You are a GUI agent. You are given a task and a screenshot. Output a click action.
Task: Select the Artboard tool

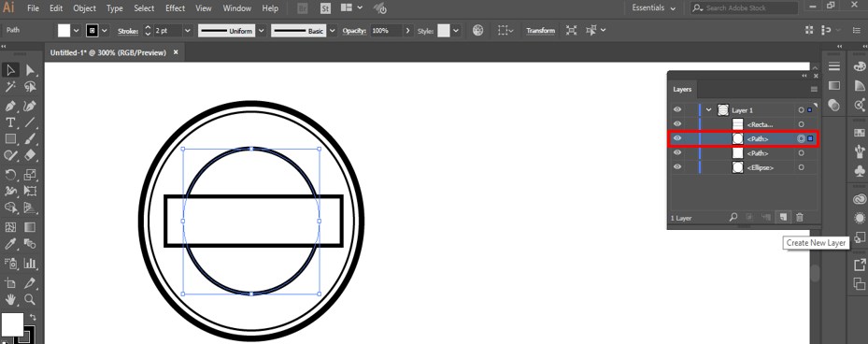coord(10,282)
